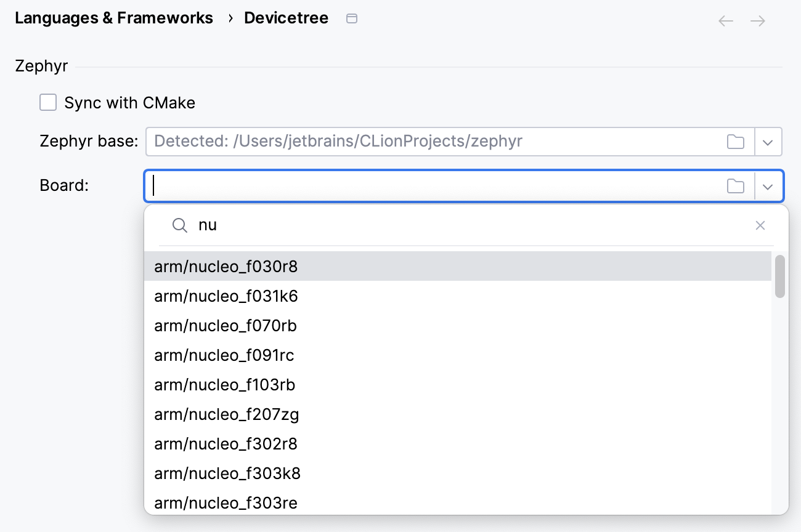
Task: Select arm/nucleo_f030r8 from the list
Action: (226, 267)
